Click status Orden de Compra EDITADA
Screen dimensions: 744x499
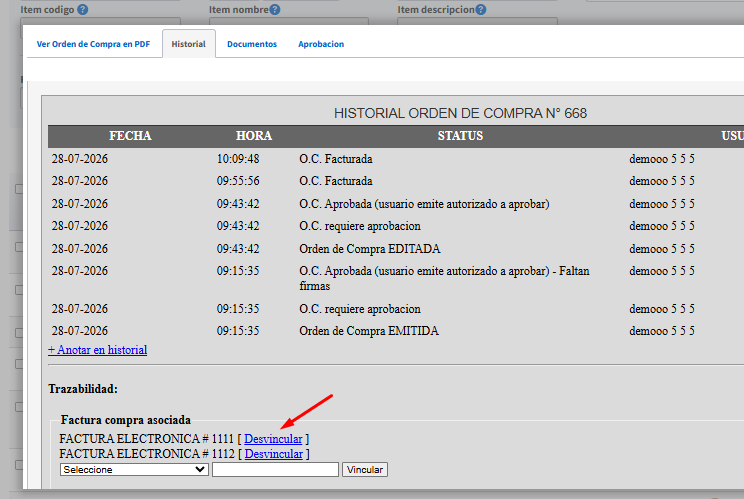370,249
